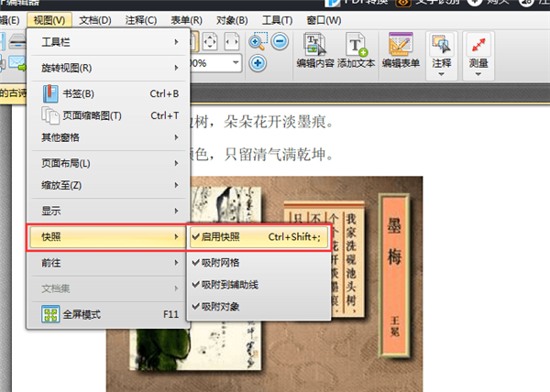Expand the Page Layout (页面布局) submenu
The width and height of the screenshot is (550, 392).
110,163
